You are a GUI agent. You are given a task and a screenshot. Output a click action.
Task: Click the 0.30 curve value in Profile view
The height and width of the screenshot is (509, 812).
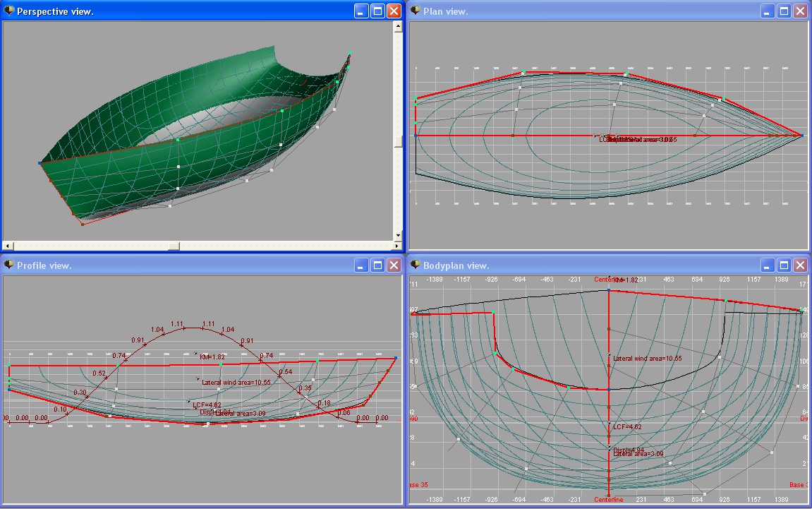80,393
